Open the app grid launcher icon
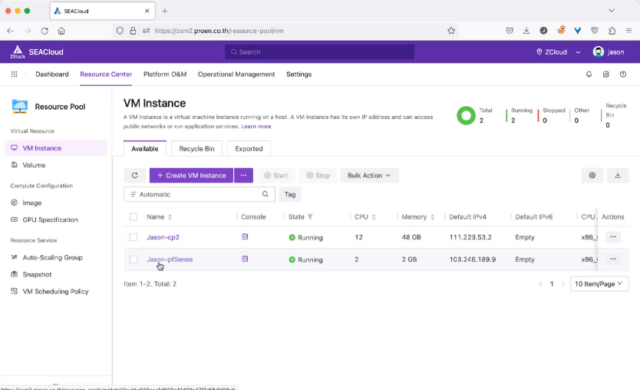Image resolution: width=640 pixels, height=390 pixels. (x=14, y=74)
